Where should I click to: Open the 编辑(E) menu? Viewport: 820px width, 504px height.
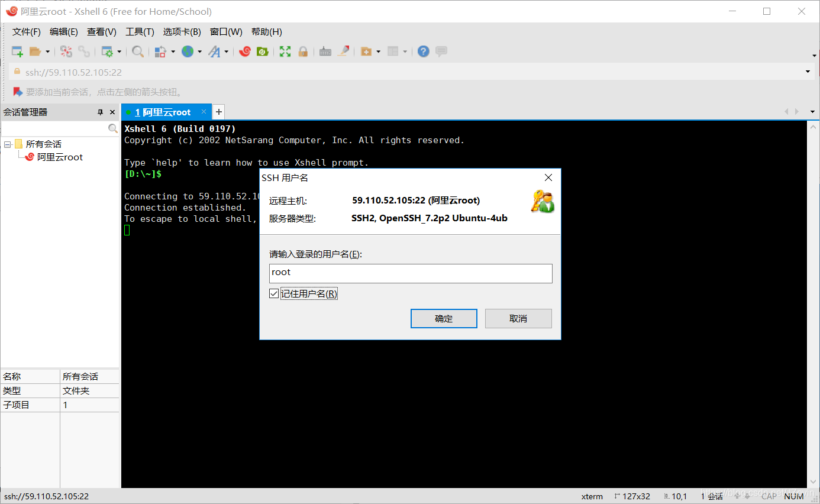click(x=64, y=32)
